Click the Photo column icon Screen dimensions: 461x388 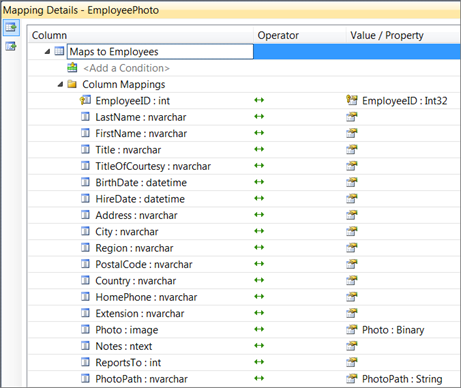[x=86, y=329]
